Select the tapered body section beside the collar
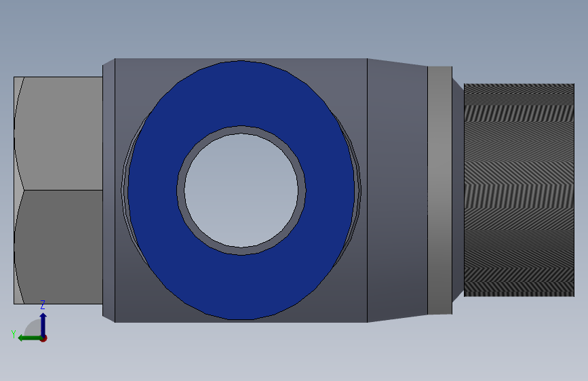 (397, 190)
